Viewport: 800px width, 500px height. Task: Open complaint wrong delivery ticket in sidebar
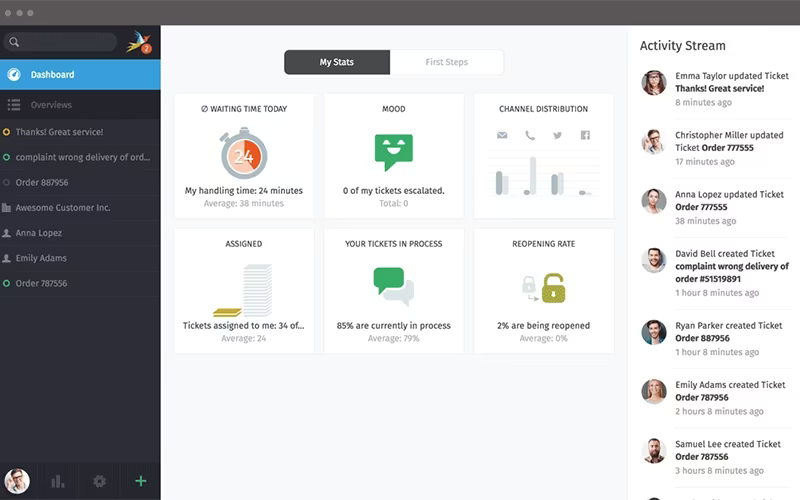(80, 157)
